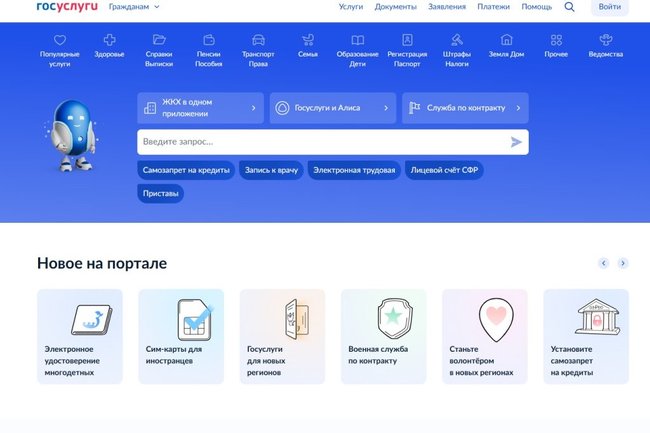Open the Служба по контракту banner chevron
This screenshot has height=433, width=650.
[x=518, y=108]
